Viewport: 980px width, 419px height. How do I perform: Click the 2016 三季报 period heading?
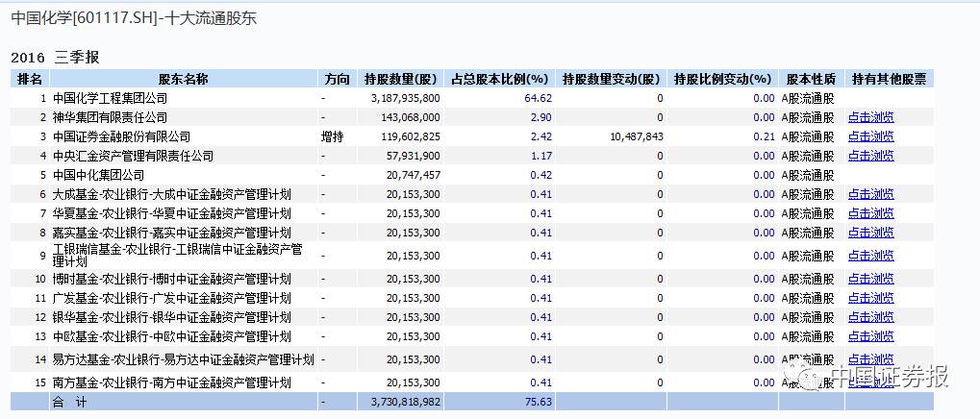point(55,58)
